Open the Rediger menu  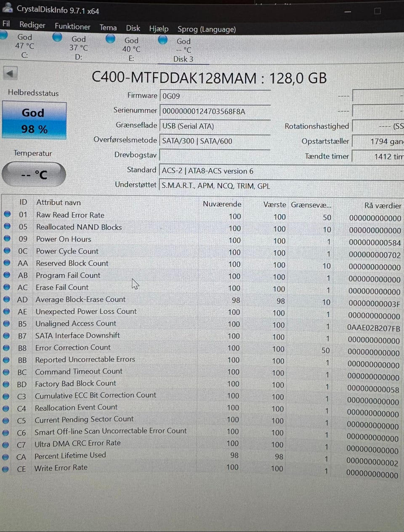pyautogui.click(x=32, y=25)
